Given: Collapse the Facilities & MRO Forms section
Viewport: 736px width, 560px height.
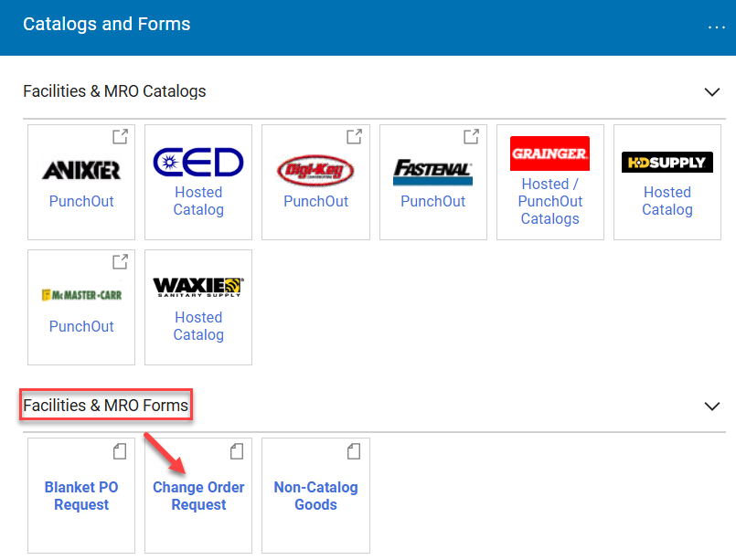Looking at the screenshot, I should pyautogui.click(x=712, y=407).
